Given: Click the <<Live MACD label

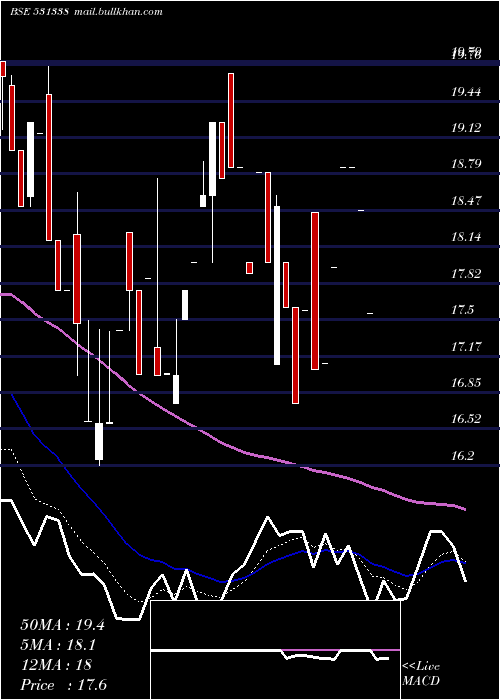Looking at the screenshot, I should click(421, 674).
